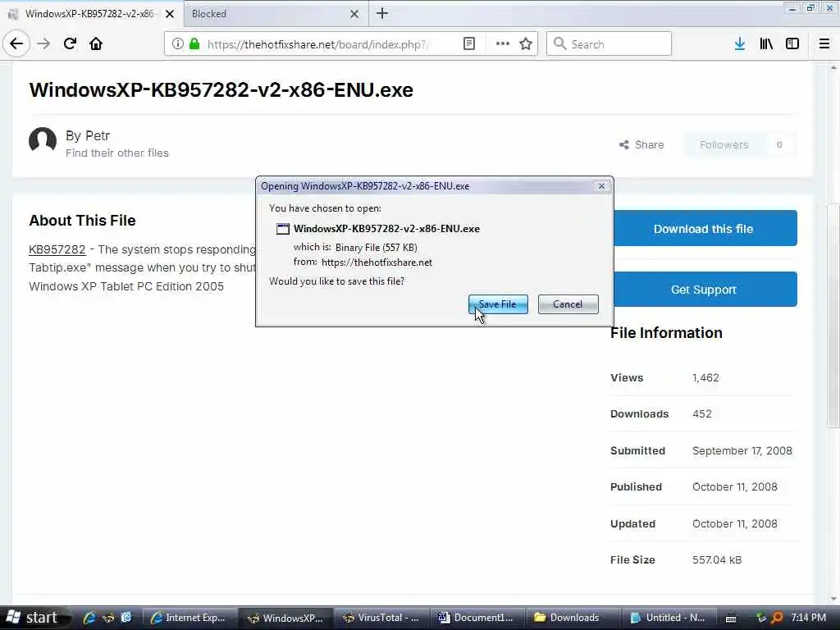Click Save File in download dialog
840x630 pixels.
[498, 304]
